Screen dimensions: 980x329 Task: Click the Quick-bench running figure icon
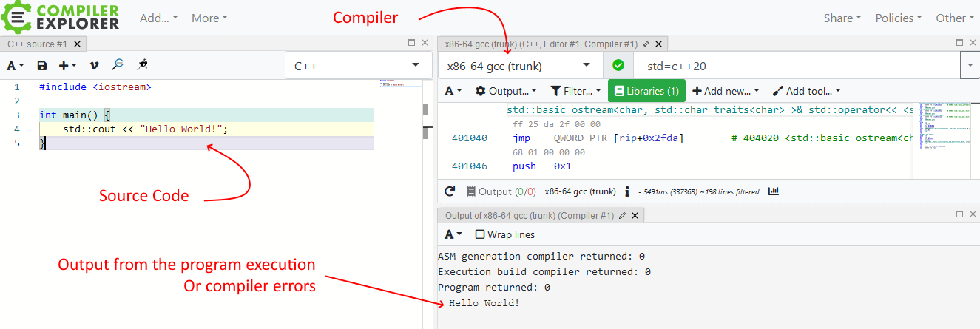pos(143,65)
